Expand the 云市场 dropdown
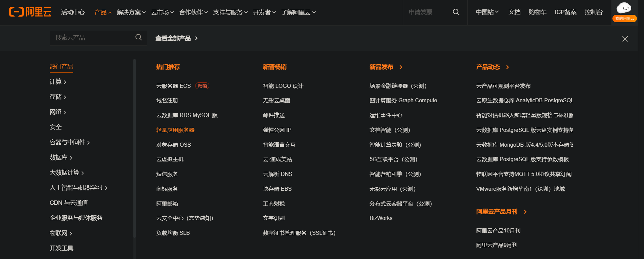Image resolution: width=644 pixels, height=259 pixels. [162, 12]
